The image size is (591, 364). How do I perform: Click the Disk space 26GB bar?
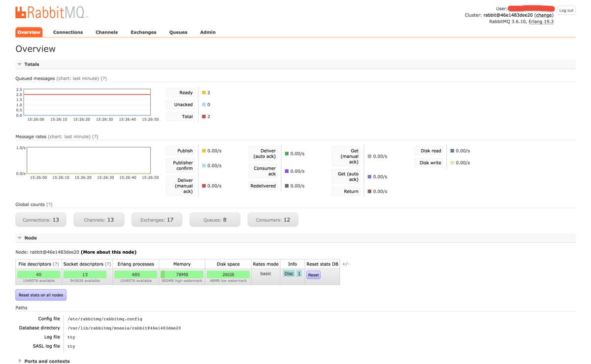(228, 274)
